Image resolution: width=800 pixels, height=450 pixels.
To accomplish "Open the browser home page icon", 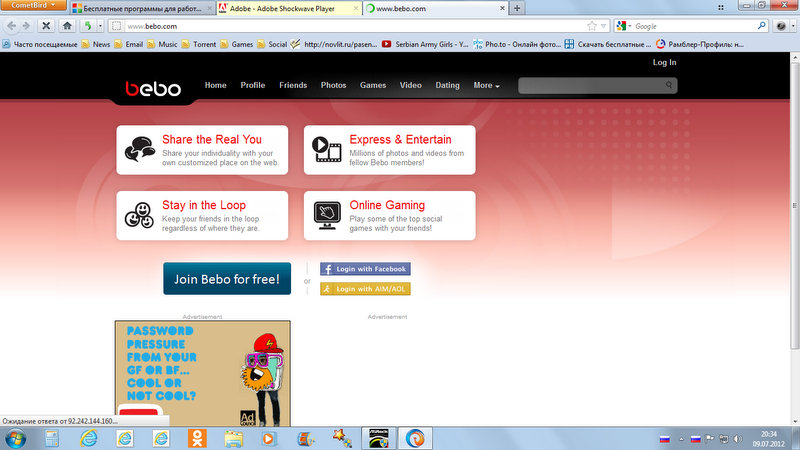I will pyautogui.click(x=67, y=26).
